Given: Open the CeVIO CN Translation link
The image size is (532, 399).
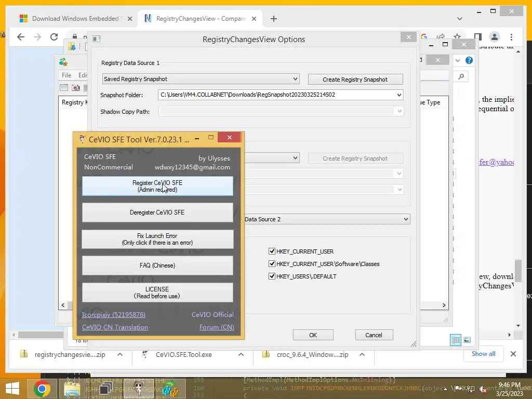Looking at the screenshot, I should [x=115, y=327].
